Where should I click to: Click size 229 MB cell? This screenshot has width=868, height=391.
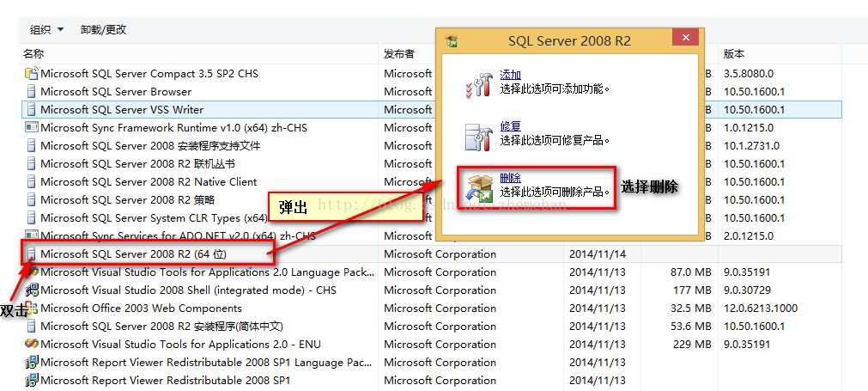point(693,344)
